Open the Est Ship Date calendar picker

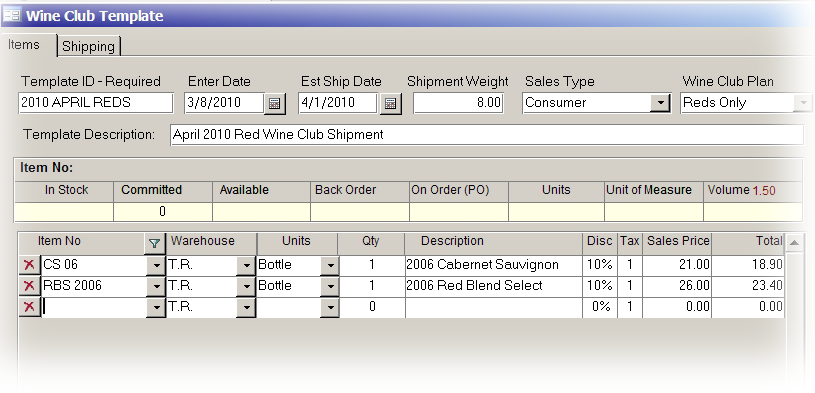(390, 103)
